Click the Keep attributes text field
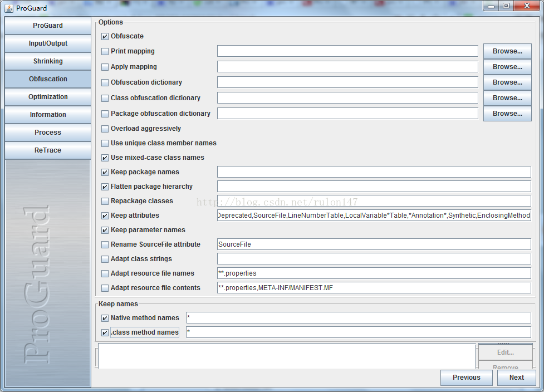544x392 pixels. [374, 215]
